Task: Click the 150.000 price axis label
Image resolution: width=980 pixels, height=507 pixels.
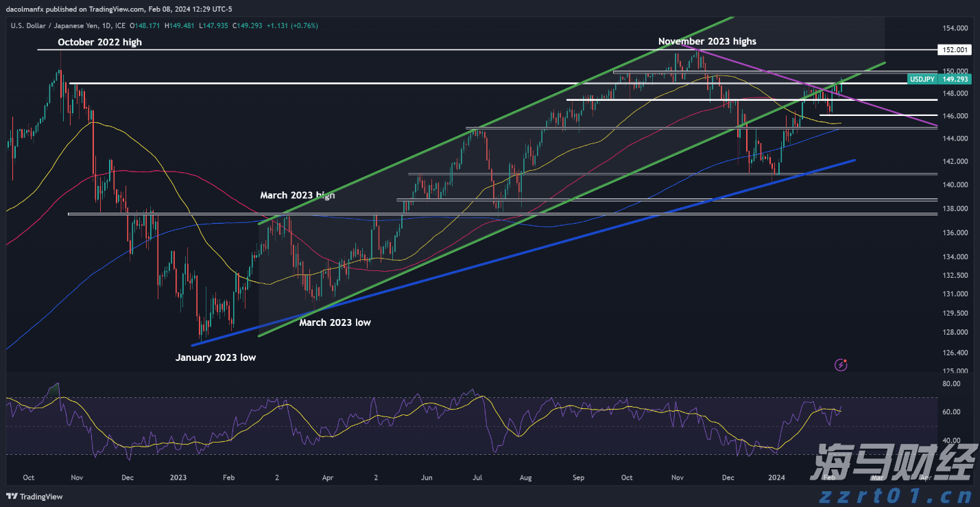Action: [955, 71]
